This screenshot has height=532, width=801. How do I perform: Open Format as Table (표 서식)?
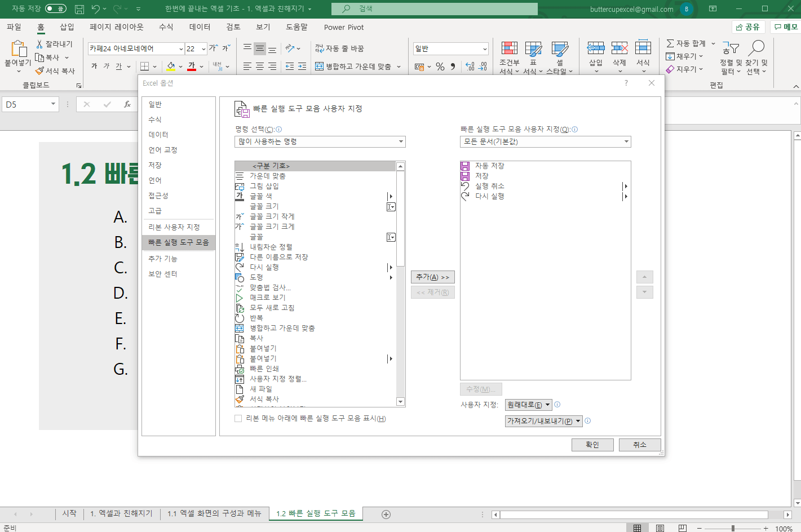coord(533,57)
